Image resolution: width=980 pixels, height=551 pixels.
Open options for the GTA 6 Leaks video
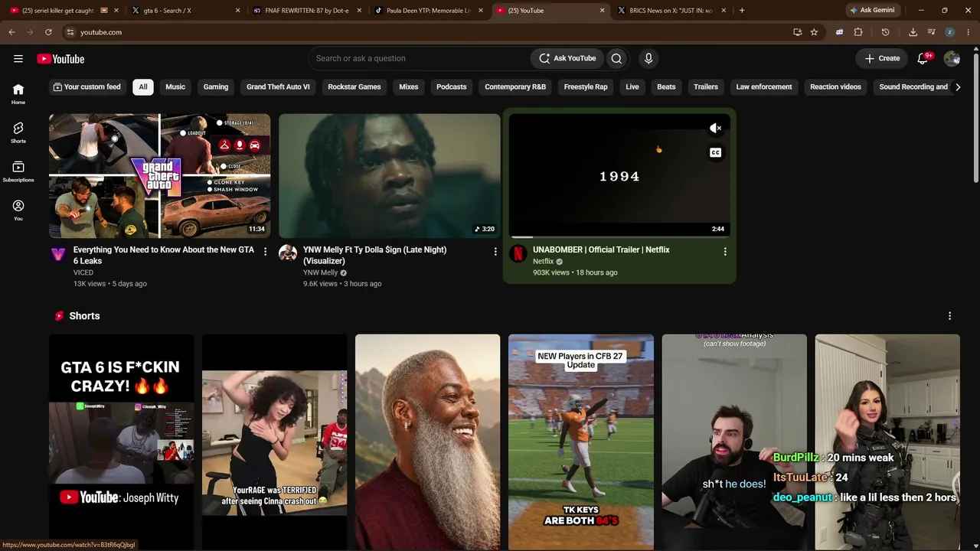tap(266, 251)
